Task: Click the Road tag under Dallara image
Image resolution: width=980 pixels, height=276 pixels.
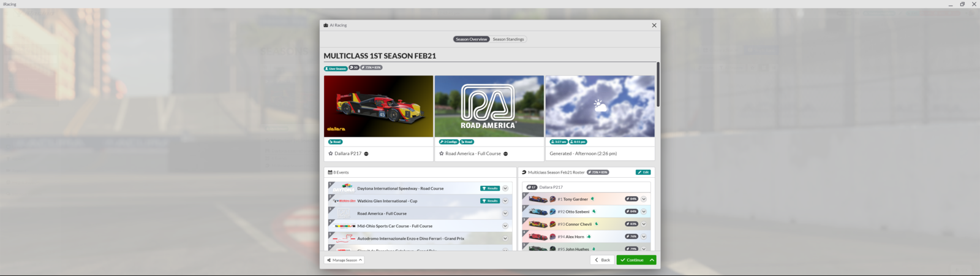Action: (336, 142)
